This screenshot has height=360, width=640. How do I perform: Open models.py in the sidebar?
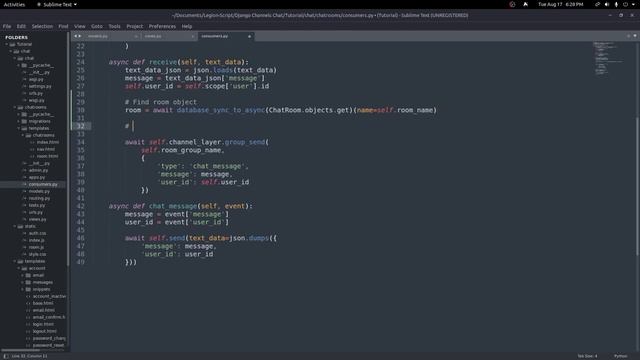click(x=39, y=191)
